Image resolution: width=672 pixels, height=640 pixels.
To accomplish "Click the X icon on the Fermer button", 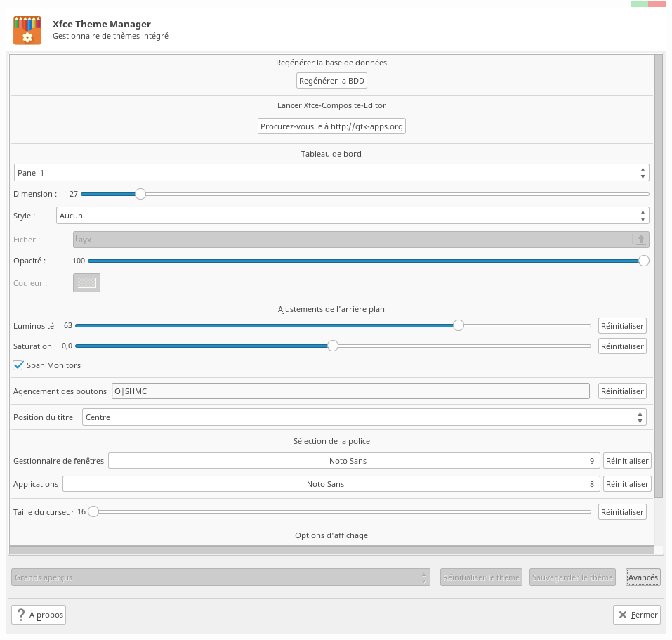I will click(x=623, y=615).
